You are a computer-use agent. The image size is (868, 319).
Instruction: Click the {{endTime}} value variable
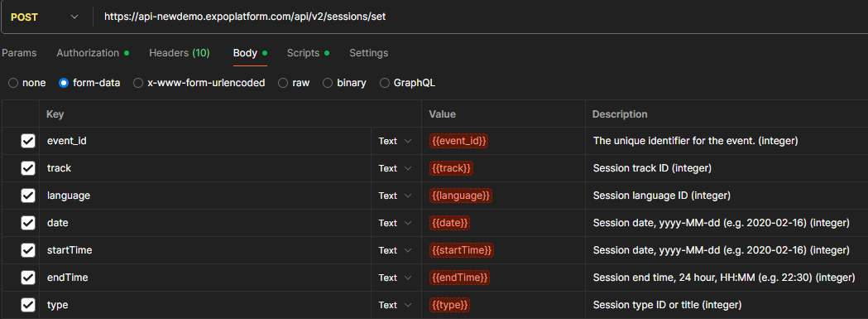pos(459,278)
